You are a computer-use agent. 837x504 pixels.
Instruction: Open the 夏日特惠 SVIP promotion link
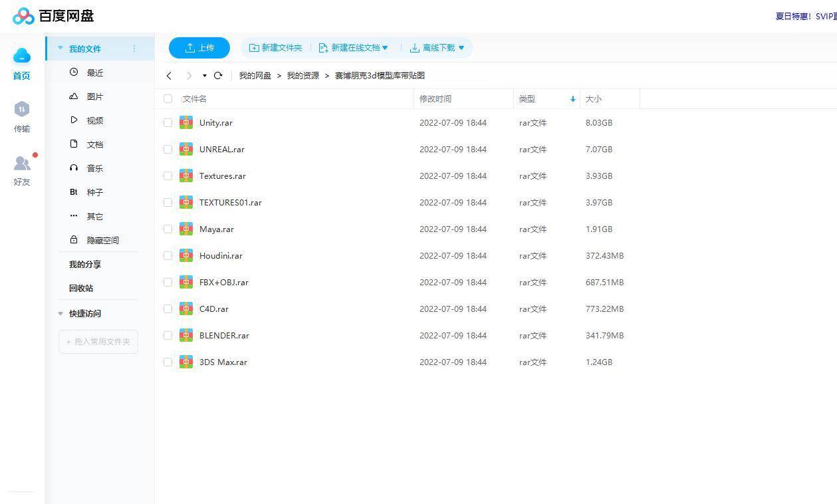[x=806, y=16]
